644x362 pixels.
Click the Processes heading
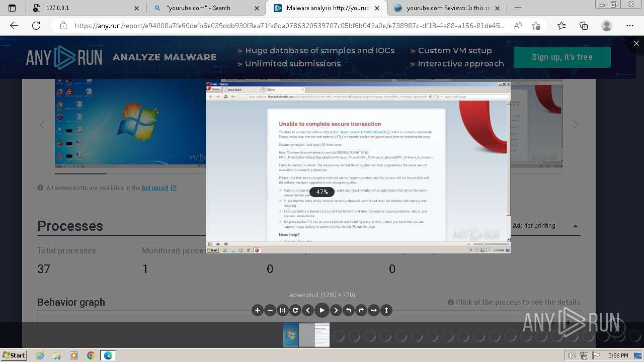point(70,226)
